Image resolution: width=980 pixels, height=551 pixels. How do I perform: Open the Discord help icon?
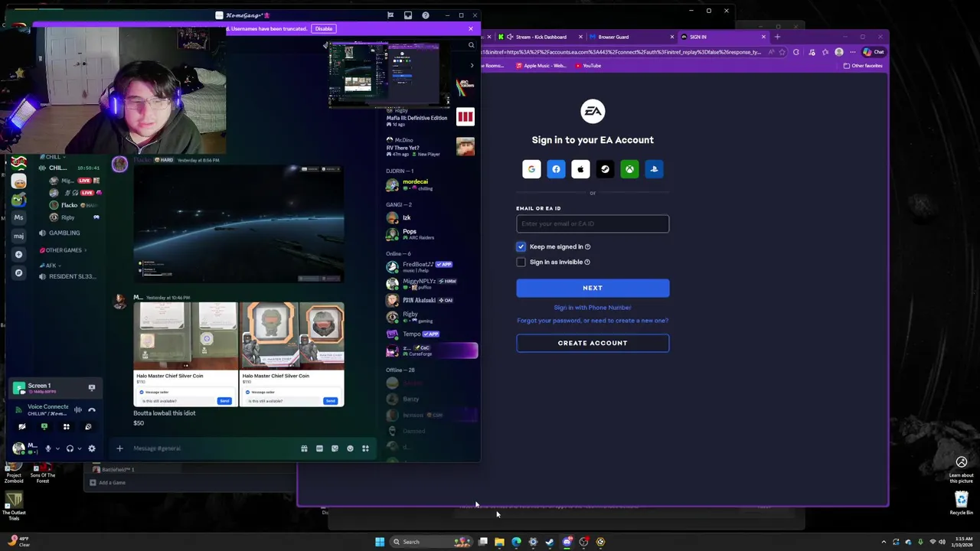point(426,15)
